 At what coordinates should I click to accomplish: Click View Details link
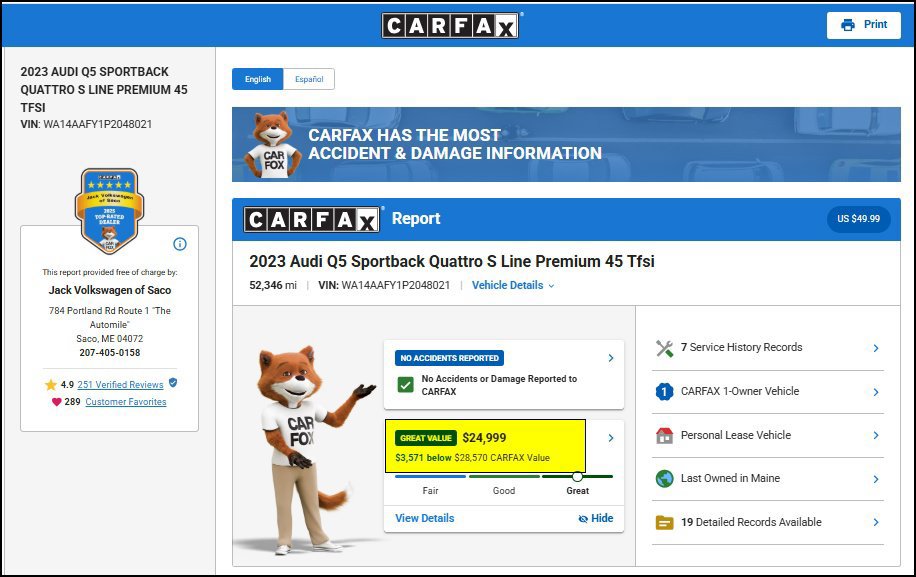click(x=425, y=518)
